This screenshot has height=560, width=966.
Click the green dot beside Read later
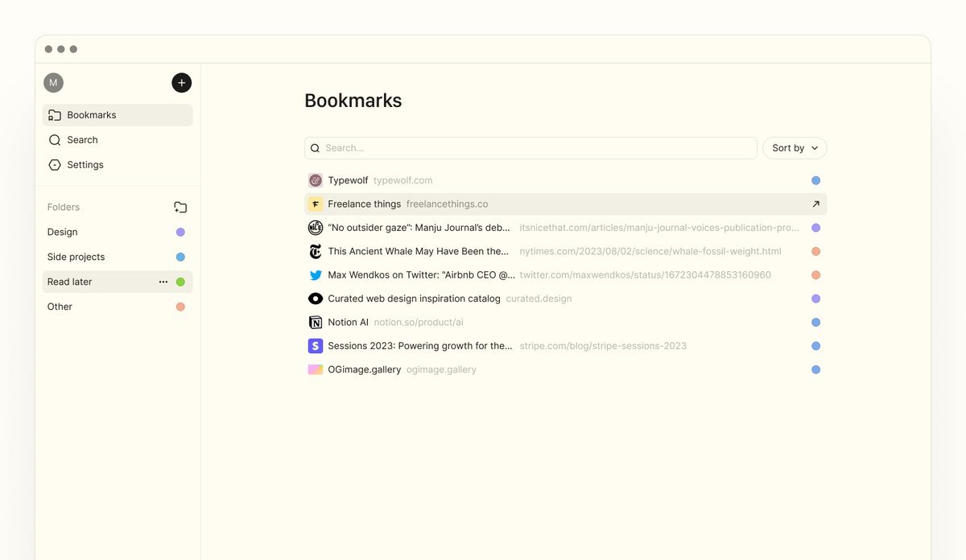pos(180,282)
